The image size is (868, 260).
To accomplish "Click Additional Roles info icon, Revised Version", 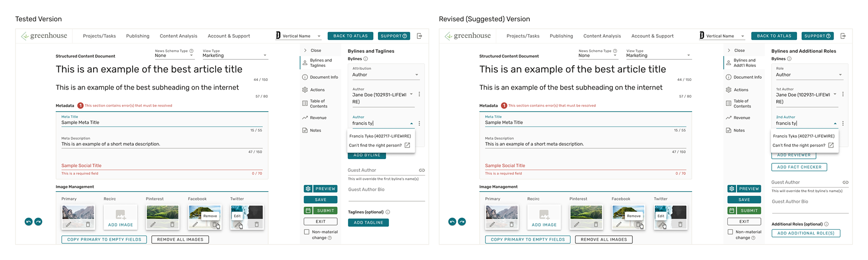I will pyautogui.click(x=826, y=224).
